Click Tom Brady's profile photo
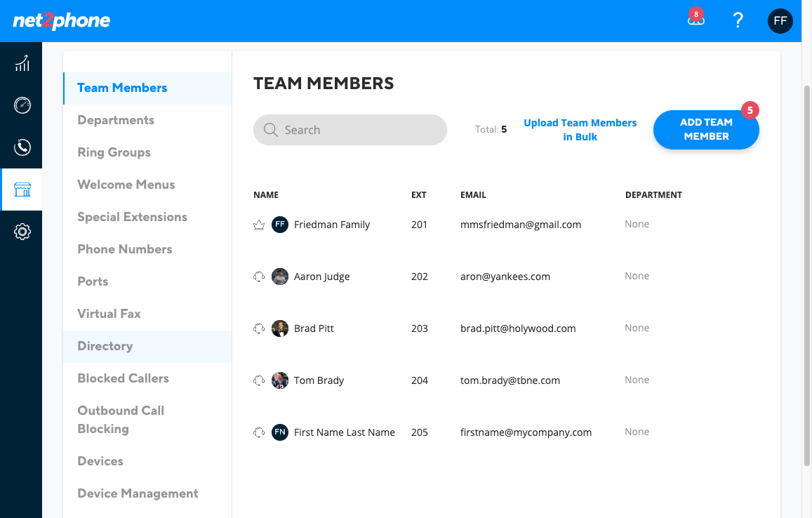The image size is (812, 518). tap(280, 380)
